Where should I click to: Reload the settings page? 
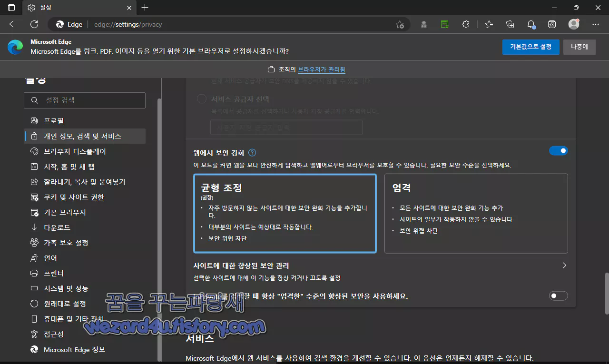(x=34, y=24)
